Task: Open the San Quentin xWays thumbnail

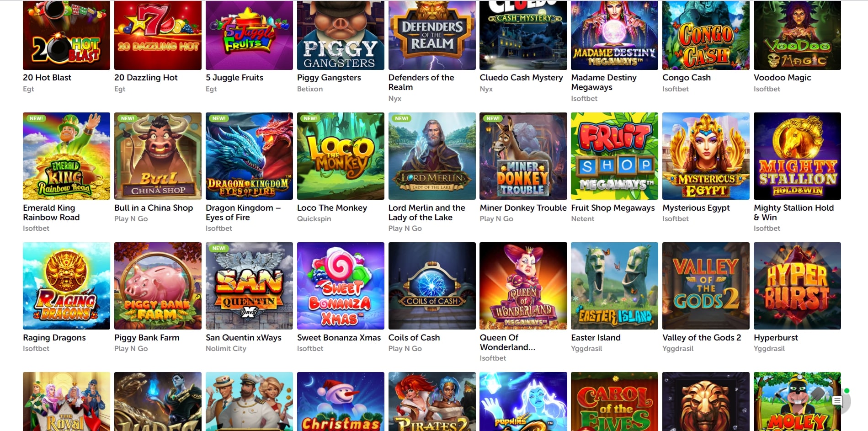Action: pyautogui.click(x=249, y=286)
